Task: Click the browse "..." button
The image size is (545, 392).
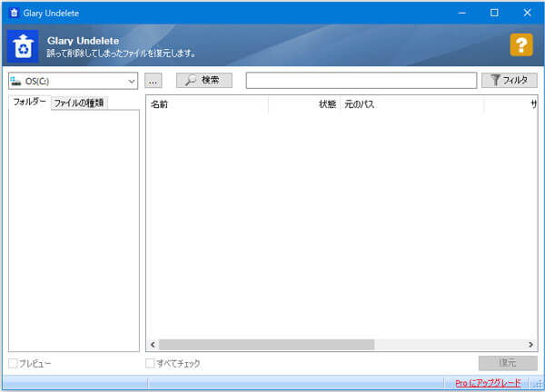Action: (154, 81)
